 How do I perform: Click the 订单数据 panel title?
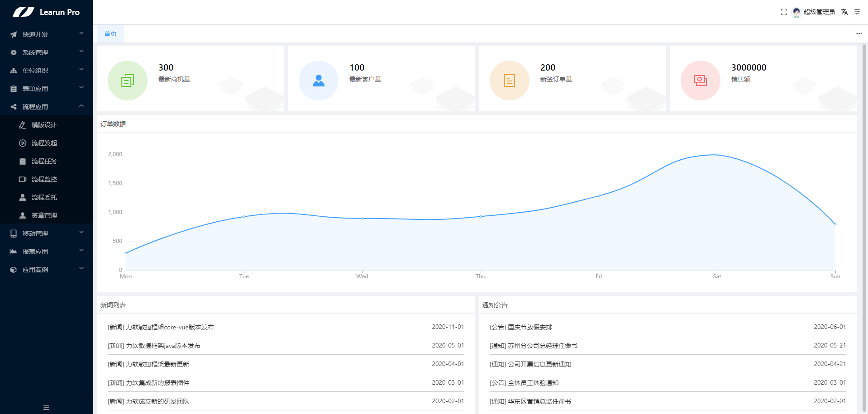pos(113,124)
